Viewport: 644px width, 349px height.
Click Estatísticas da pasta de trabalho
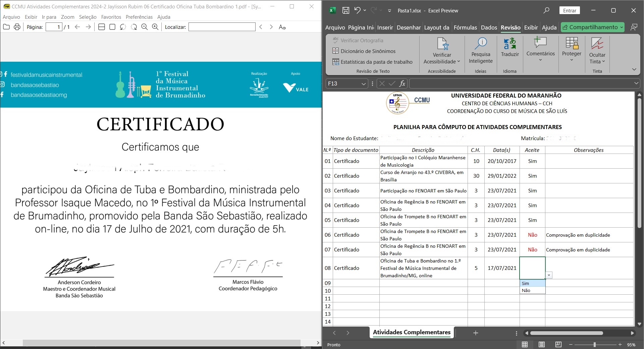[372, 62]
